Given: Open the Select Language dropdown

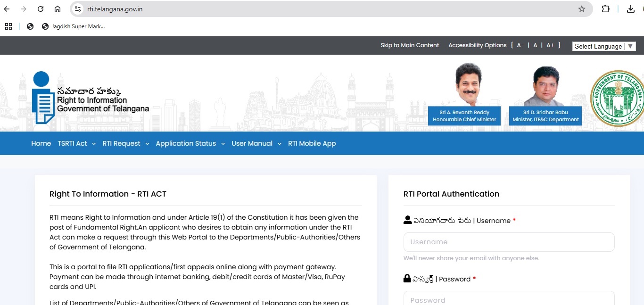Looking at the screenshot, I should pyautogui.click(x=604, y=46).
